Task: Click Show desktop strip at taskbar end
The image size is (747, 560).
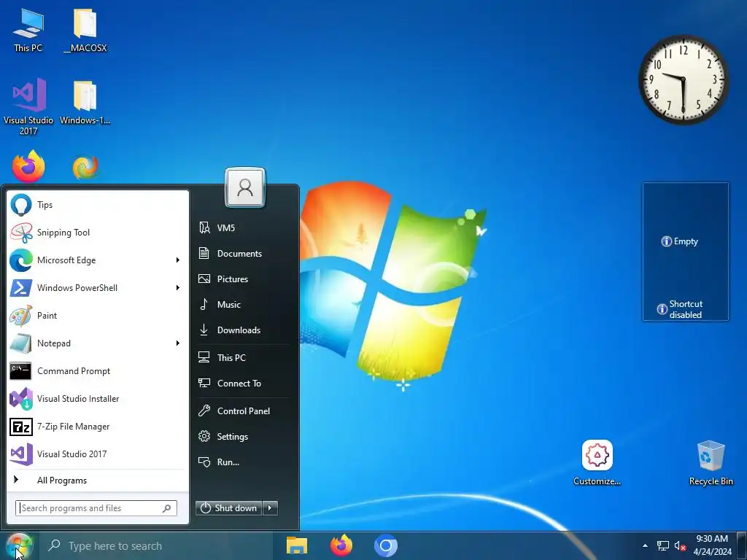Action: point(742,545)
